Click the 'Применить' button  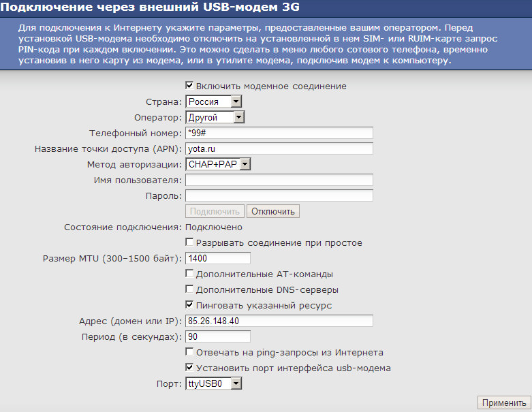504,402
